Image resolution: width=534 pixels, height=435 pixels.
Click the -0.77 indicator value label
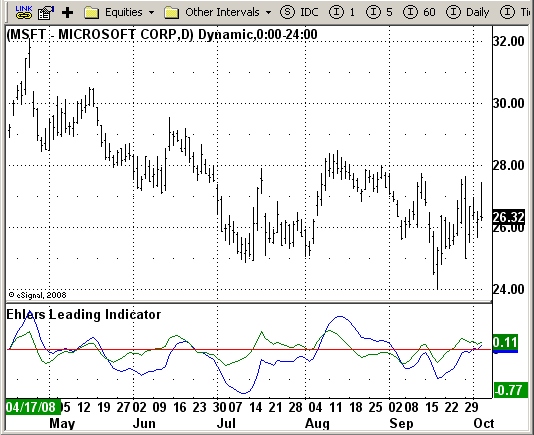tap(511, 390)
